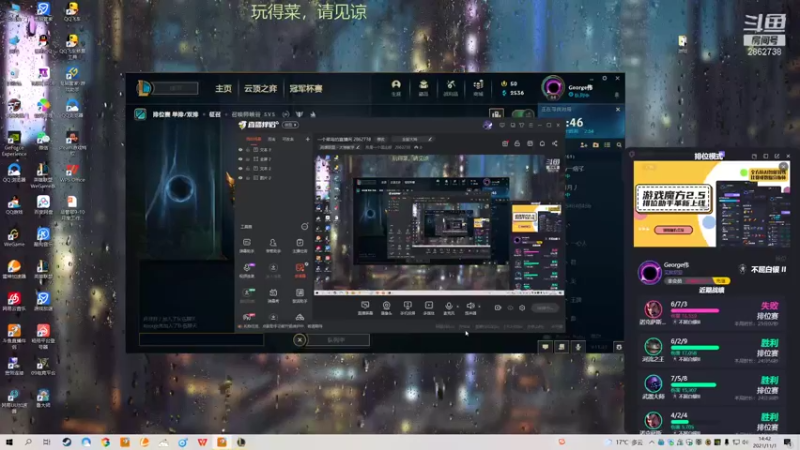
Task: Open the won 7/5/8 match record
Action: [710, 387]
